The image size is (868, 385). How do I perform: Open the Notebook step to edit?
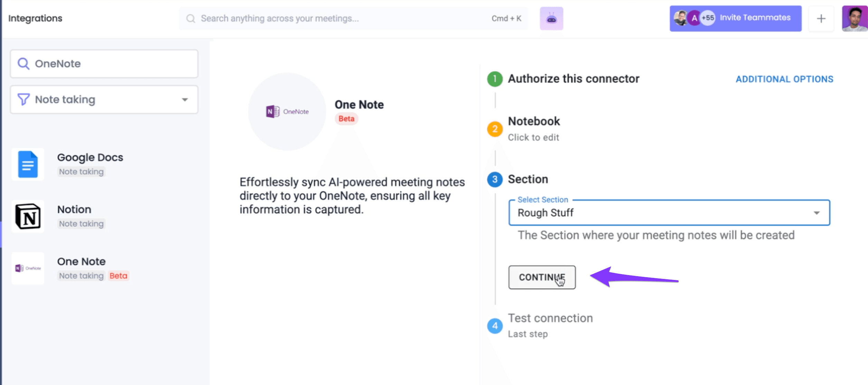(534, 121)
